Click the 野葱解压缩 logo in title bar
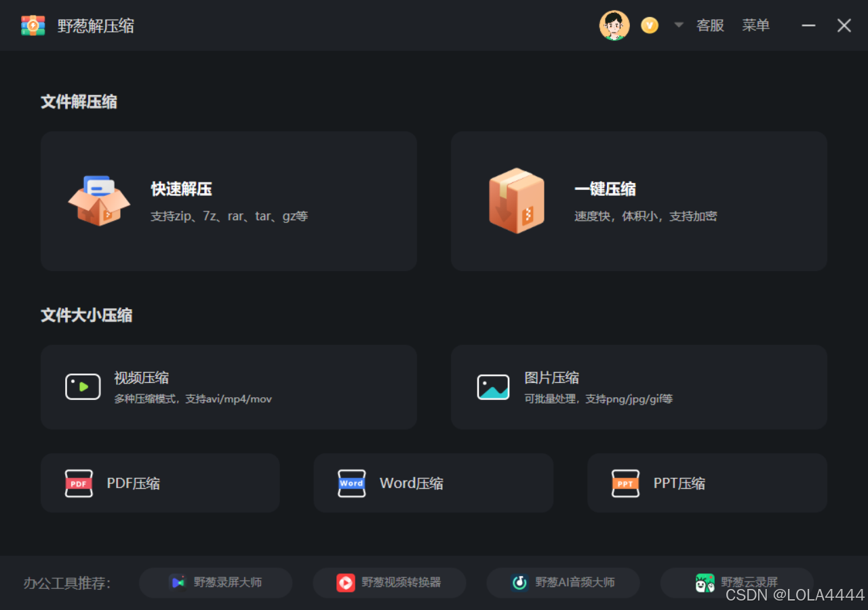Image resolution: width=868 pixels, height=610 pixels. point(33,25)
